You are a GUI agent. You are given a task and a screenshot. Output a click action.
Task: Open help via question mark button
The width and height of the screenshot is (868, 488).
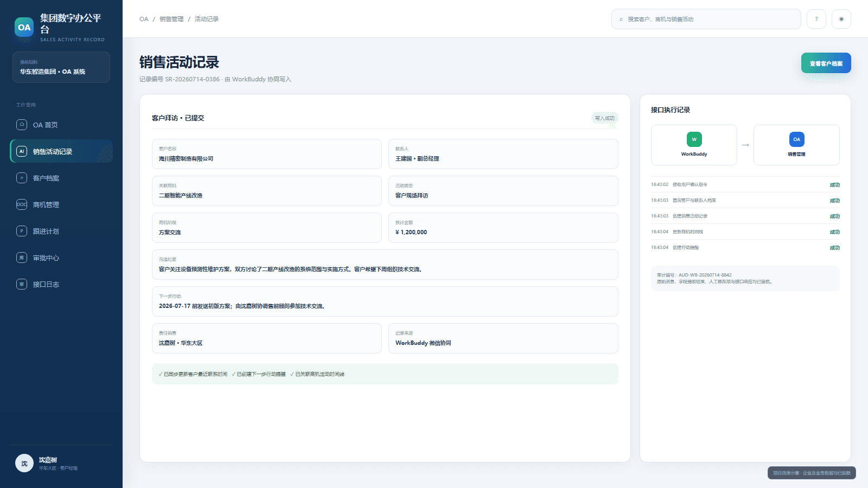pos(816,19)
